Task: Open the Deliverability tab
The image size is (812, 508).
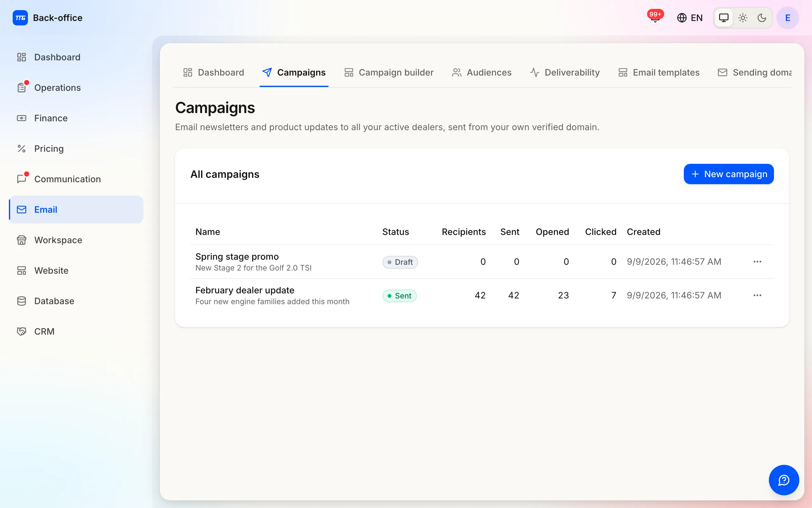Action: point(565,73)
